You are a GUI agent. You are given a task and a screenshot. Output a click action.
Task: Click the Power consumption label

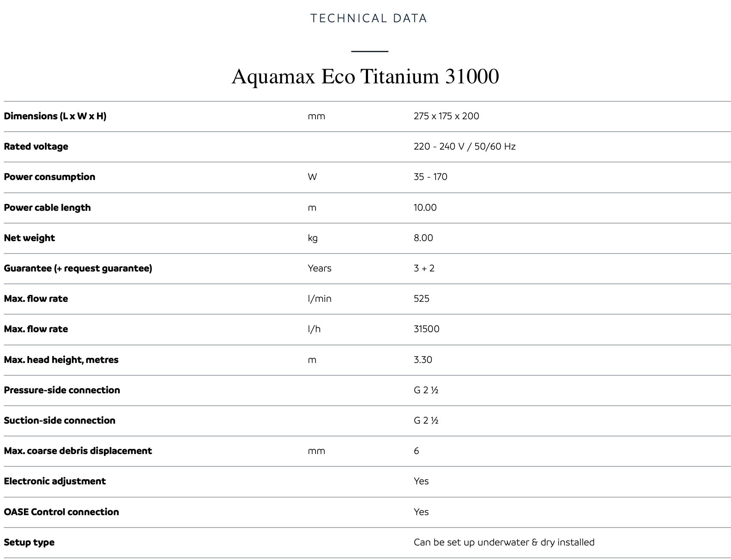(x=50, y=177)
